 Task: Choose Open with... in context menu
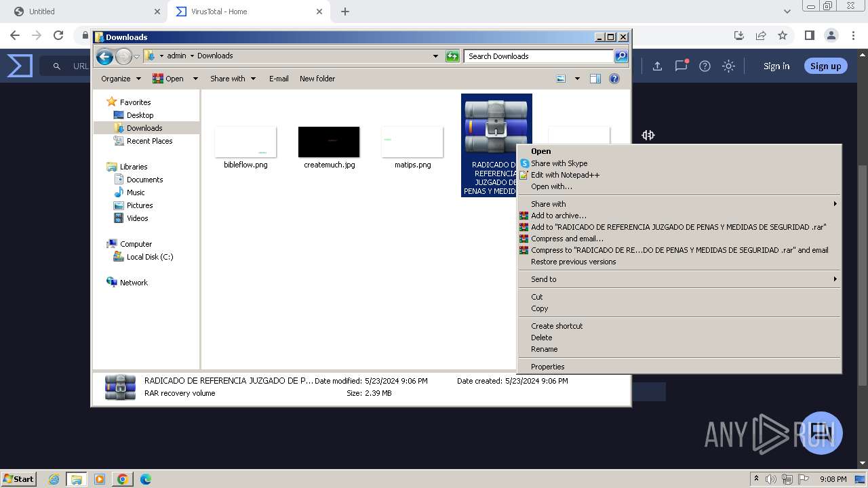point(679,186)
